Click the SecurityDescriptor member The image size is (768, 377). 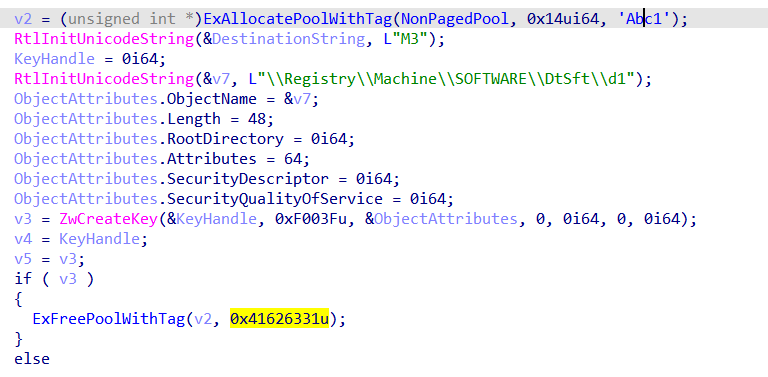coord(248,179)
